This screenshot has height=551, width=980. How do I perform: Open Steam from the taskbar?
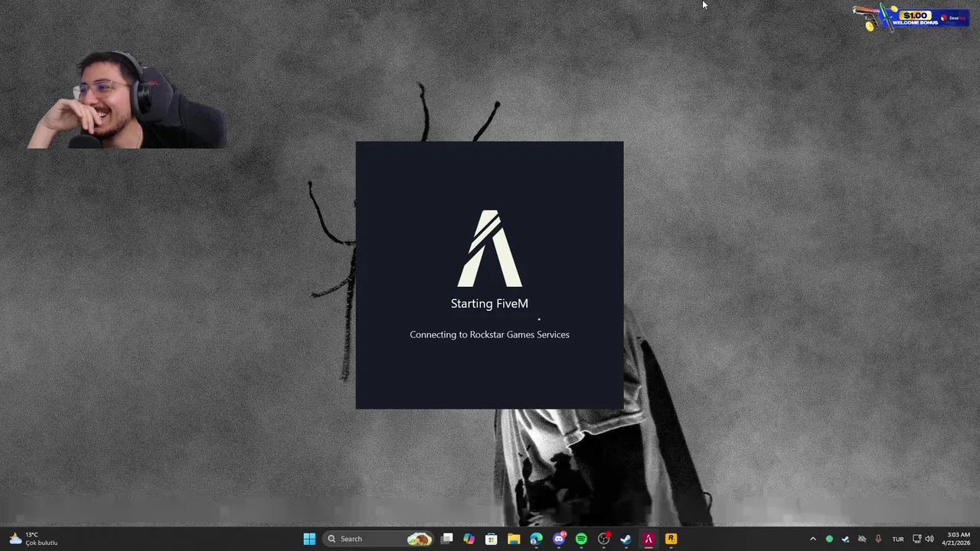click(x=626, y=539)
